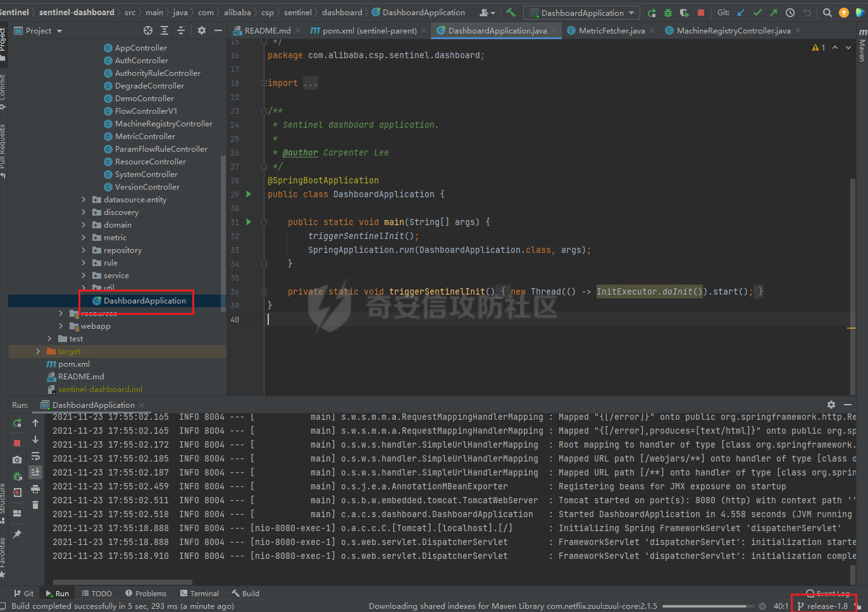The height and width of the screenshot is (612, 868).
Task: Click Collapse All in Project panel
Action: point(181,30)
